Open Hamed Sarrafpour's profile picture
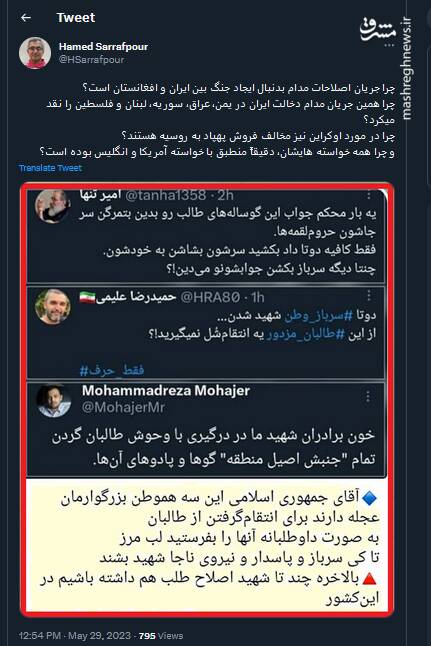This screenshot has width=431, height=646. click(35, 53)
